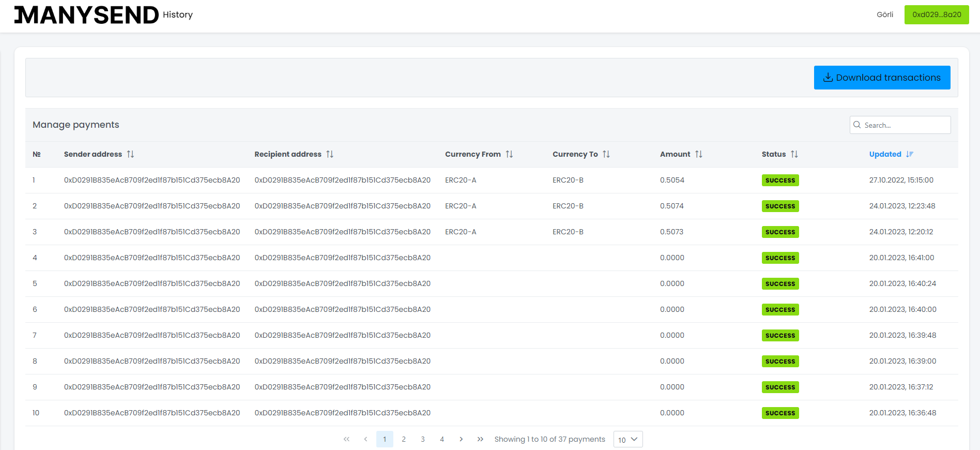This screenshot has height=450, width=980.
Task: Click ERC20-A in row 1
Action: (461, 180)
